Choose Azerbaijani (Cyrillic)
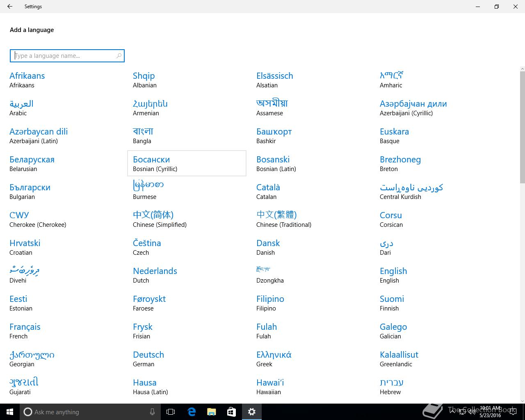This screenshot has height=420, width=525. 434,107
